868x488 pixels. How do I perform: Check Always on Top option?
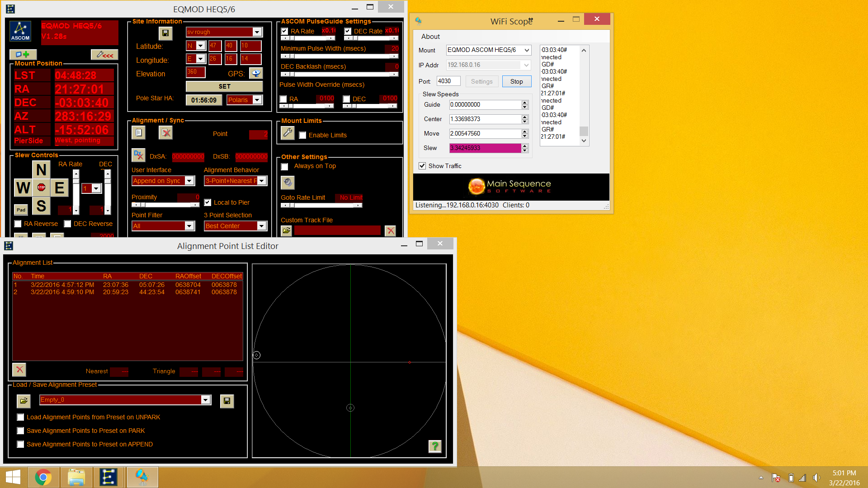[284, 167]
